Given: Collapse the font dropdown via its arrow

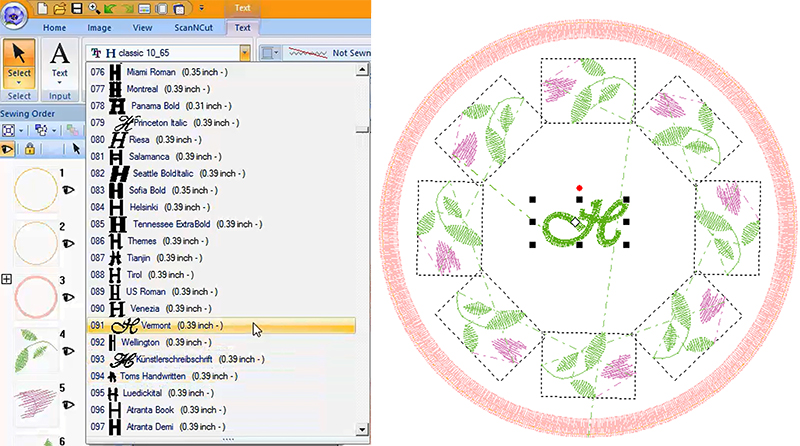Looking at the screenshot, I should click(244, 52).
